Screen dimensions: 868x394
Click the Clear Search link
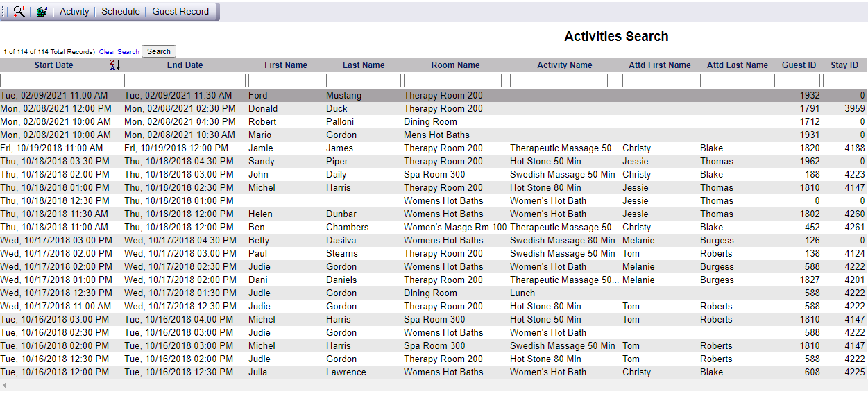pos(119,51)
